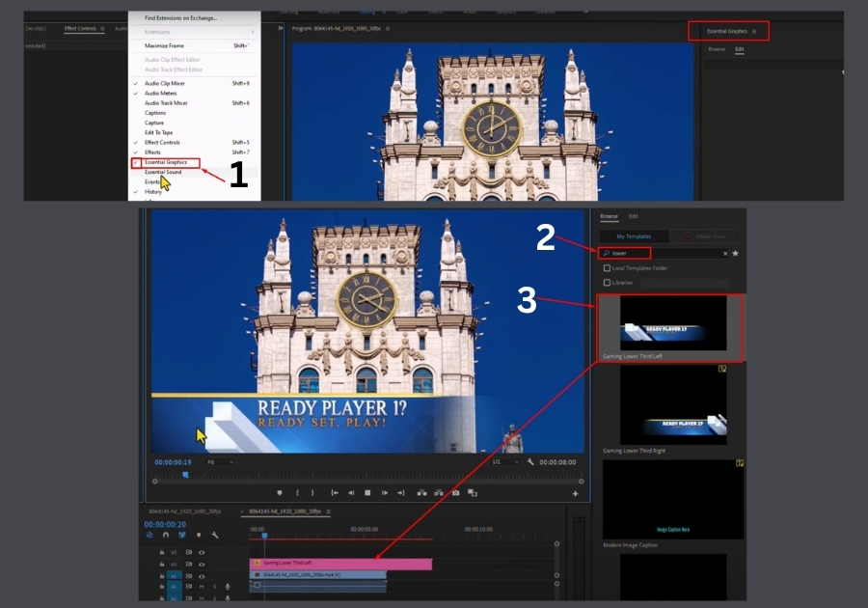
Task: Select the pink Gaming Lower Third Left timeline clip
Action: click(x=340, y=564)
